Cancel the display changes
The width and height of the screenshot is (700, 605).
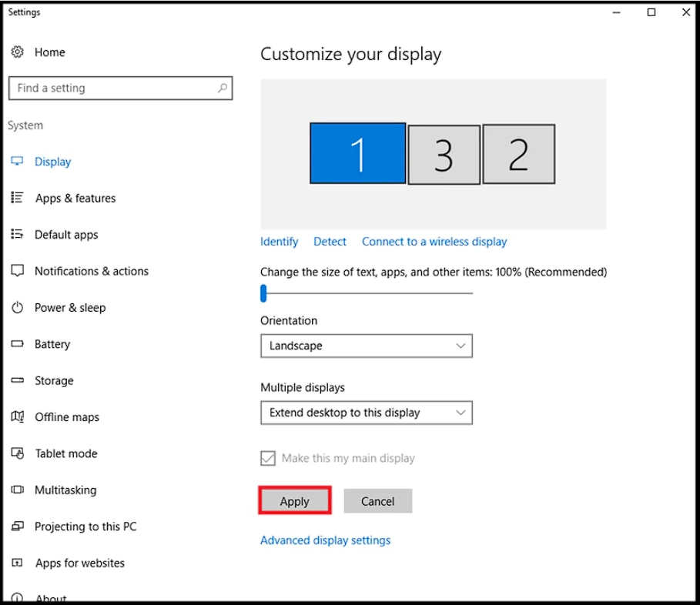pyautogui.click(x=377, y=501)
